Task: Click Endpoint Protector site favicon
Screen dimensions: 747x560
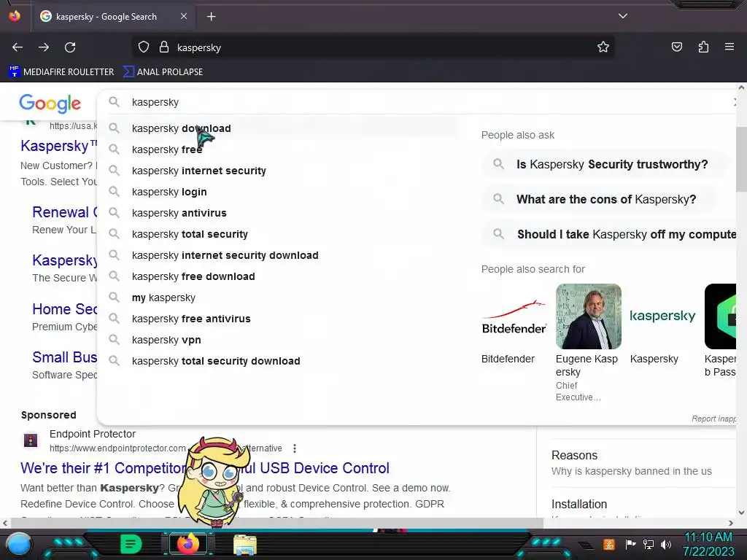Action: [x=31, y=440]
